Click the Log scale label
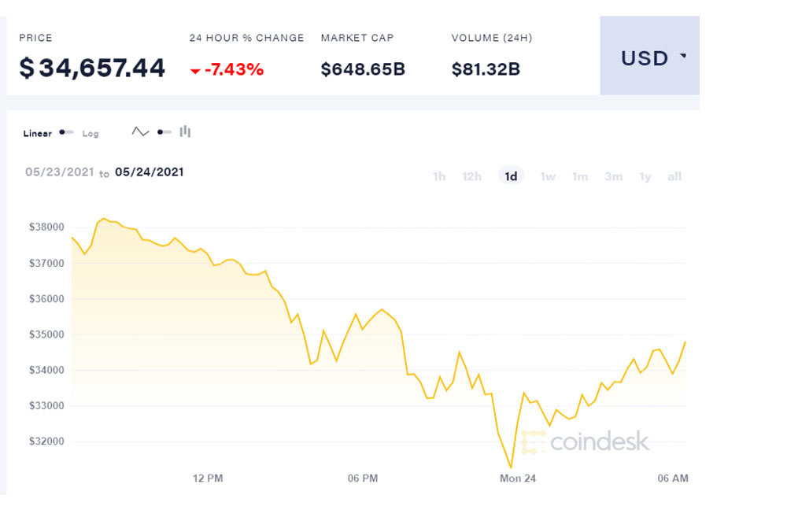The height and width of the screenshot is (532, 787). tap(91, 134)
